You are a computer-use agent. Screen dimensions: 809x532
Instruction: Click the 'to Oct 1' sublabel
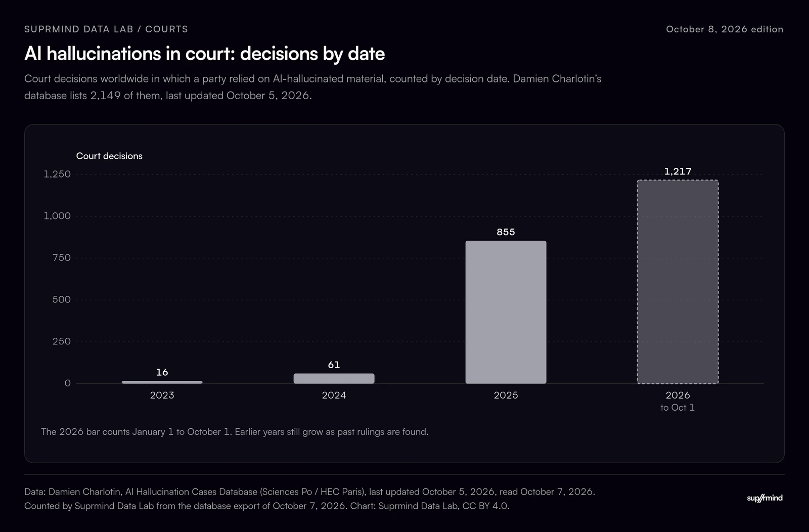(x=678, y=408)
